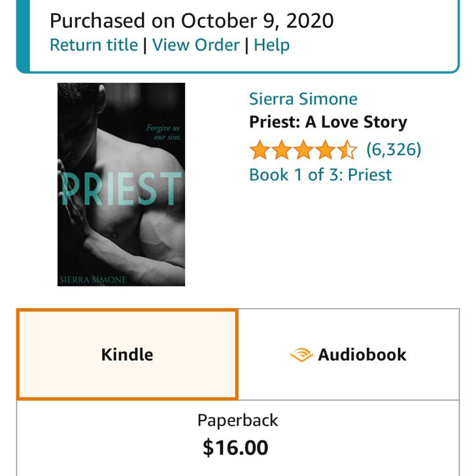Choose the Paperback format option
The height and width of the screenshot is (476, 476).
coord(238,420)
